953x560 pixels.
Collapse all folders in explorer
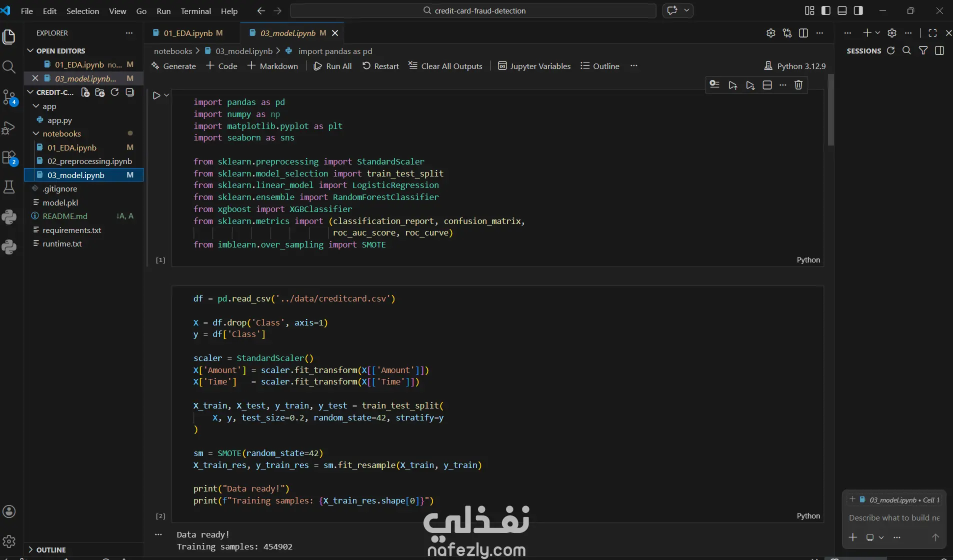tap(130, 92)
